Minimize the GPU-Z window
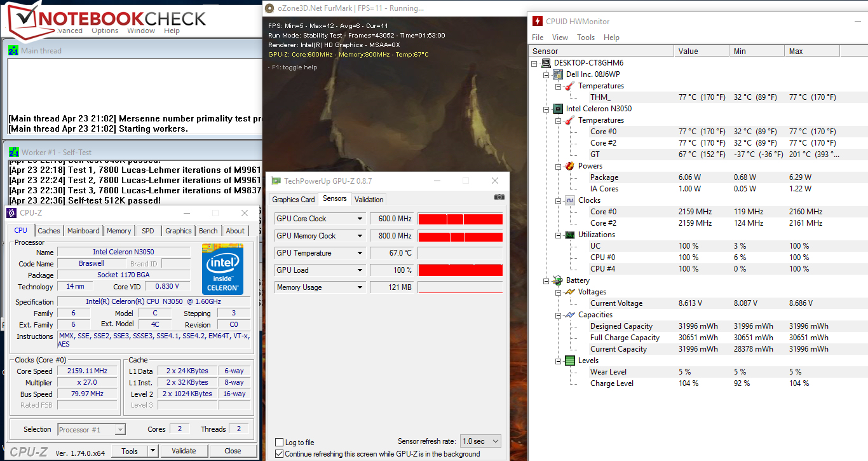 click(x=437, y=181)
